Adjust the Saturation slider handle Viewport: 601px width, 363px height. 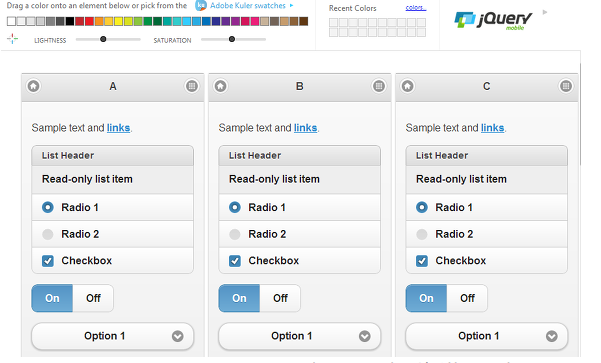coord(232,39)
